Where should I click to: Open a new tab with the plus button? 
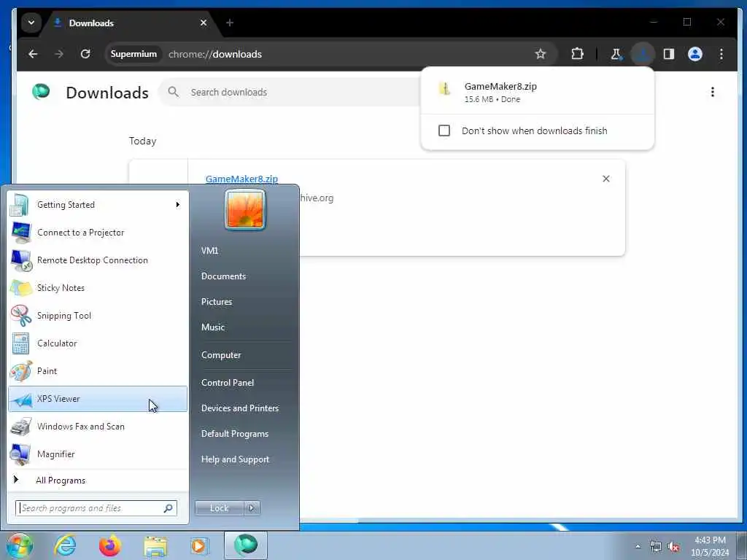pos(230,23)
